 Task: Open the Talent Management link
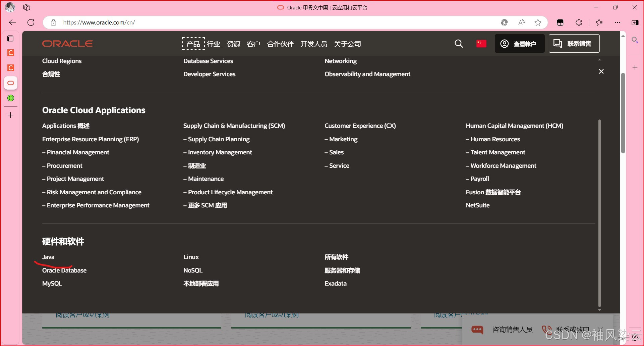[x=495, y=152]
